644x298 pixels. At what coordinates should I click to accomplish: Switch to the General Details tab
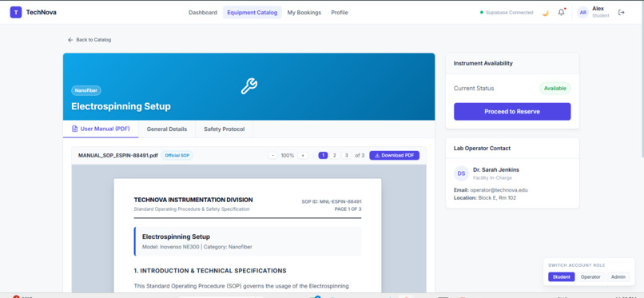[167, 129]
